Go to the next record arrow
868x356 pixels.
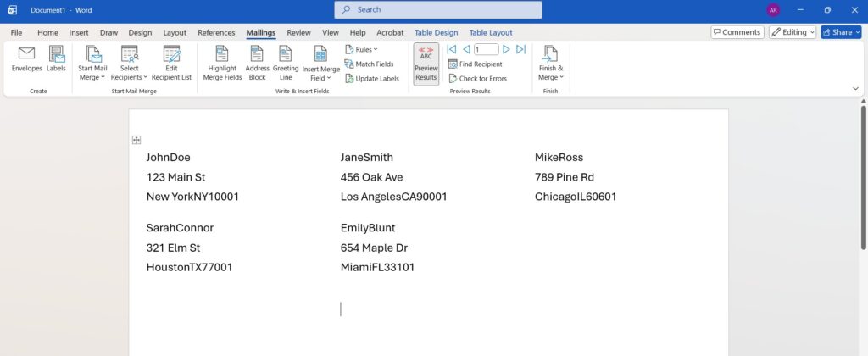point(506,49)
